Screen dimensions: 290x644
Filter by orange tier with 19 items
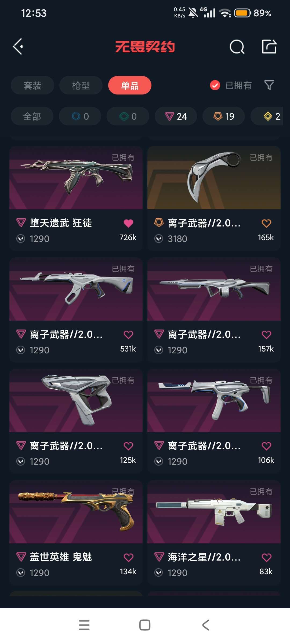coord(224,116)
